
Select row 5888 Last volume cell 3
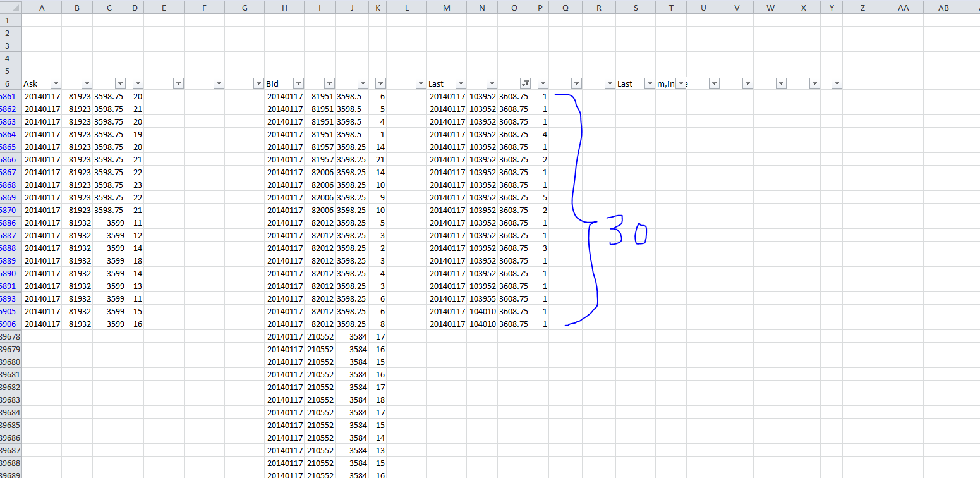point(540,248)
